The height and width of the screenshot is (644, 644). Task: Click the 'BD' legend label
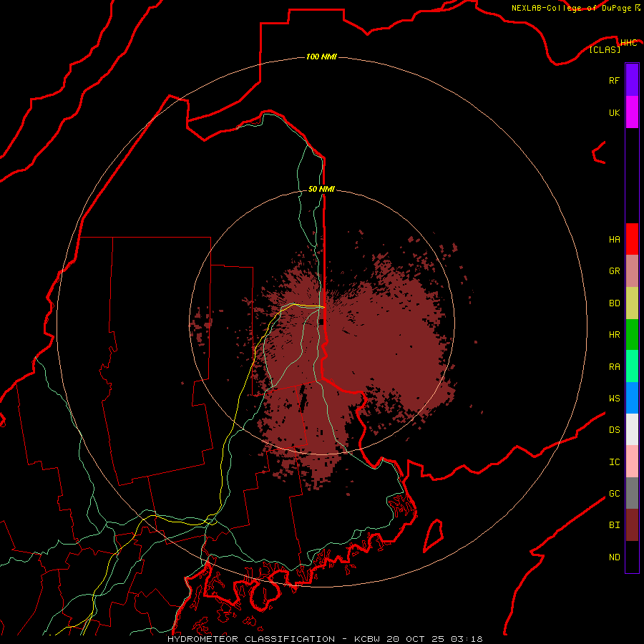click(614, 303)
